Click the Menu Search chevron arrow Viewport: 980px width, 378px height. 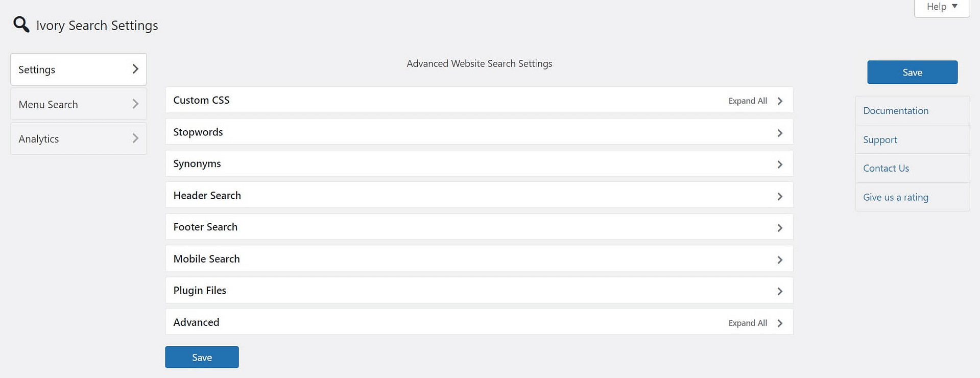(x=135, y=104)
